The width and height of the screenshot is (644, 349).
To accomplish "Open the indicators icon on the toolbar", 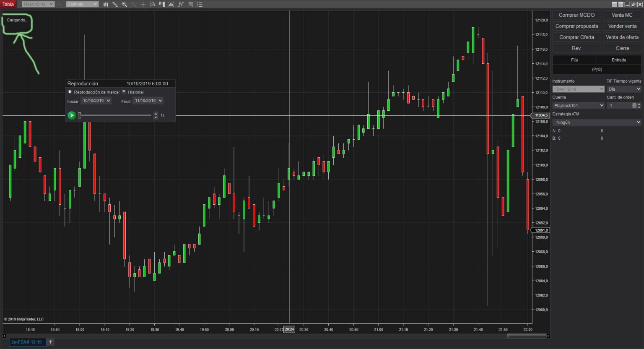I will 171,4.
